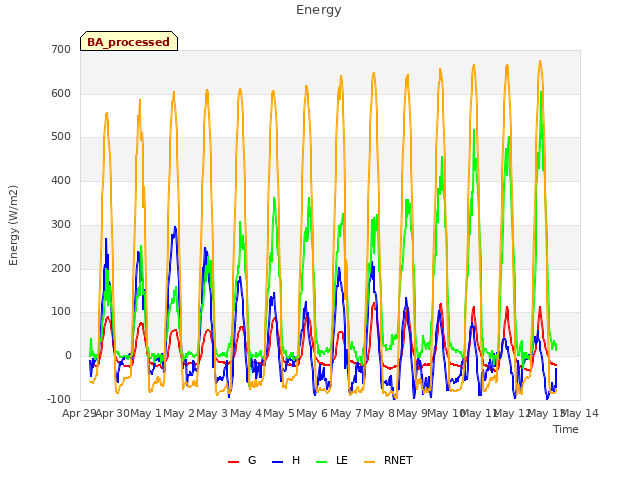The width and height of the screenshot is (640, 480).
Task: Click the 500 y-axis tick label
Action: 61,137
